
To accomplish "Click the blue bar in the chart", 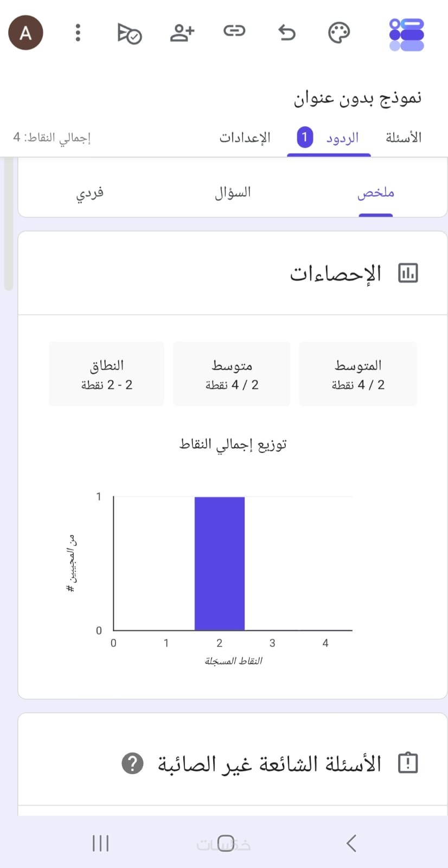I will pyautogui.click(x=220, y=564).
